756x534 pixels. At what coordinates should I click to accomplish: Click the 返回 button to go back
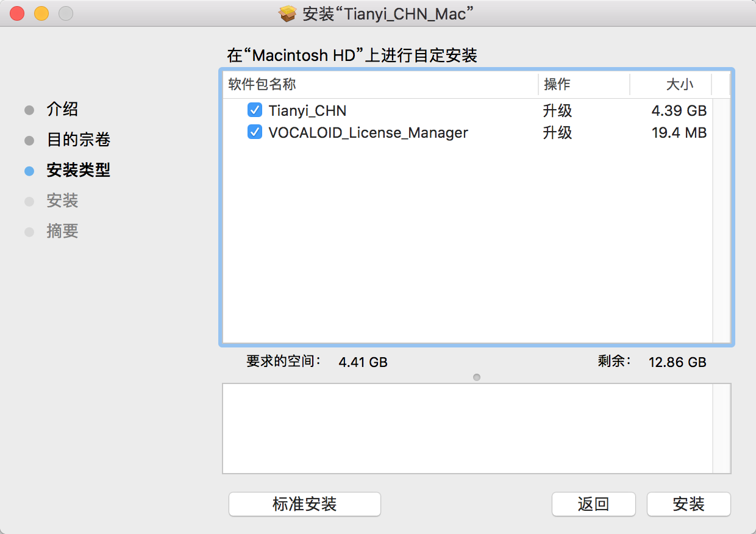coord(594,504)
